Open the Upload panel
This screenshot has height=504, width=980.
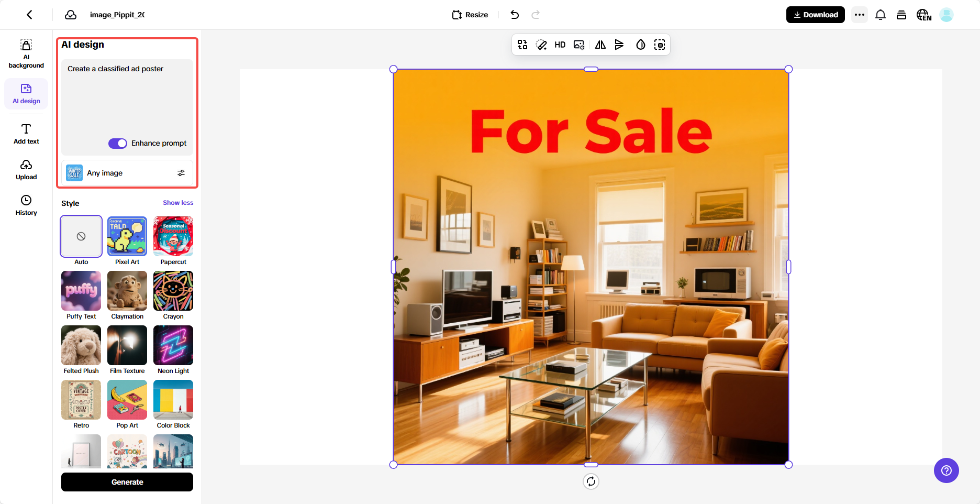coord(26,169)
